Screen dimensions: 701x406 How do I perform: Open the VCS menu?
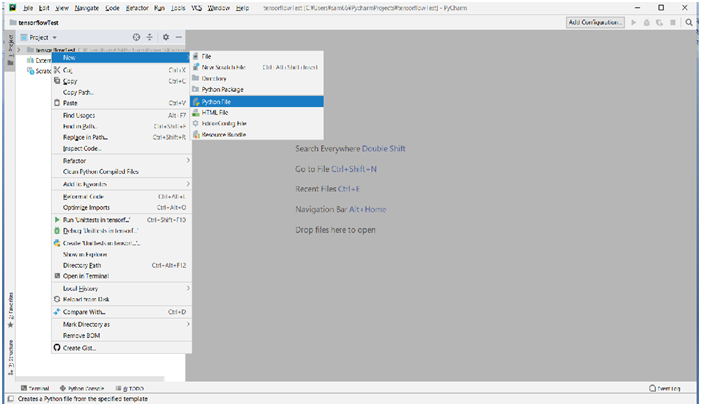pyautogui.click(x=197, y=8)
